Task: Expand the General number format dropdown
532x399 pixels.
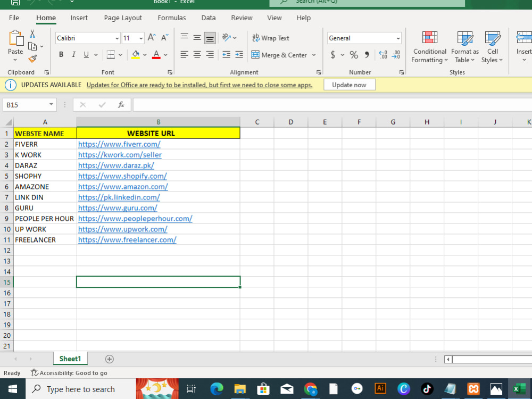Action: click(x=398, y=38)
